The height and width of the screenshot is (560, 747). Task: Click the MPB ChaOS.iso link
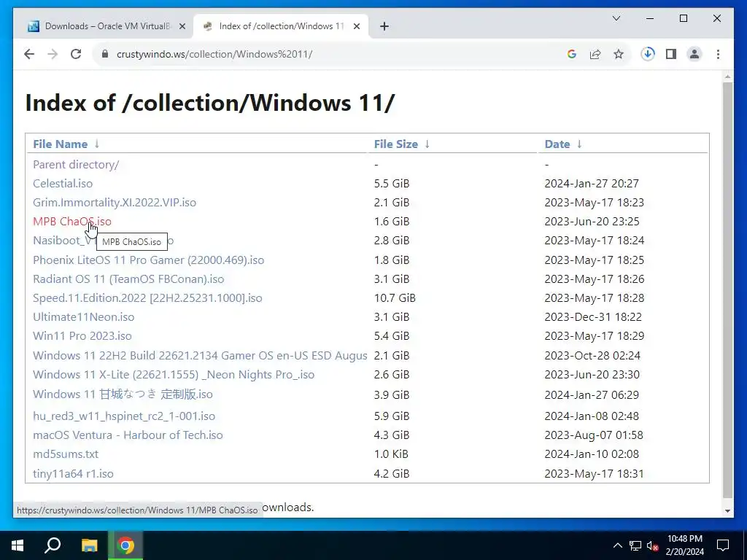point(72,222)
